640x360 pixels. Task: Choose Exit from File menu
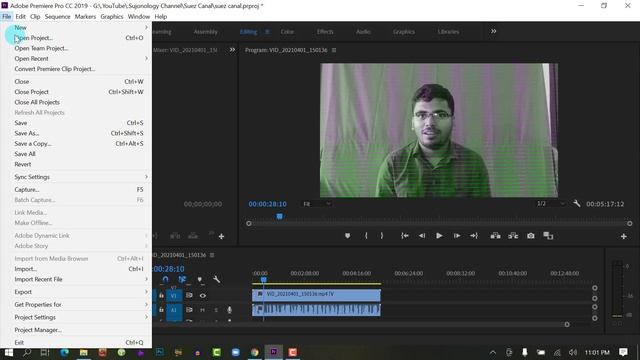pyautogui.click(x=77, y=343)
